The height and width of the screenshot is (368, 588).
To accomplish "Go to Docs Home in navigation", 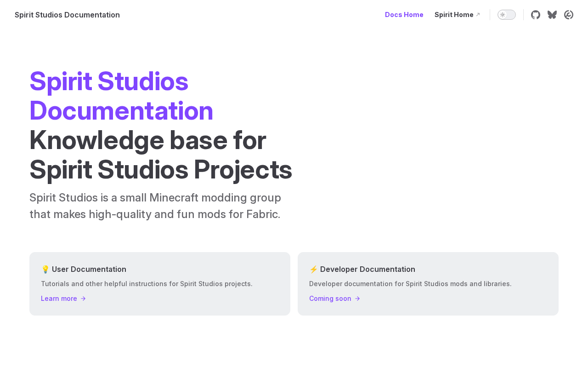I will pos(404,15).
